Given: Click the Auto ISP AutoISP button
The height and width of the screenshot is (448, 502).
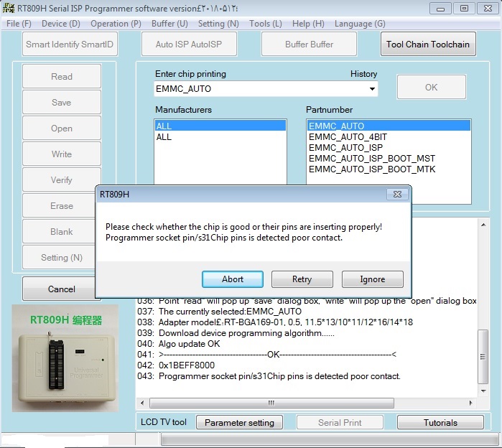Looking at the screenshot, I should click(189, 45).
